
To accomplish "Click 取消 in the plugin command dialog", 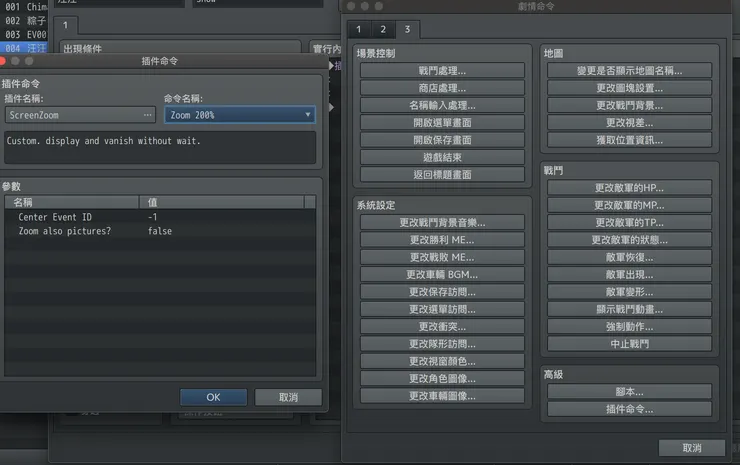I will pyautogui.click(x=288, y=397).
